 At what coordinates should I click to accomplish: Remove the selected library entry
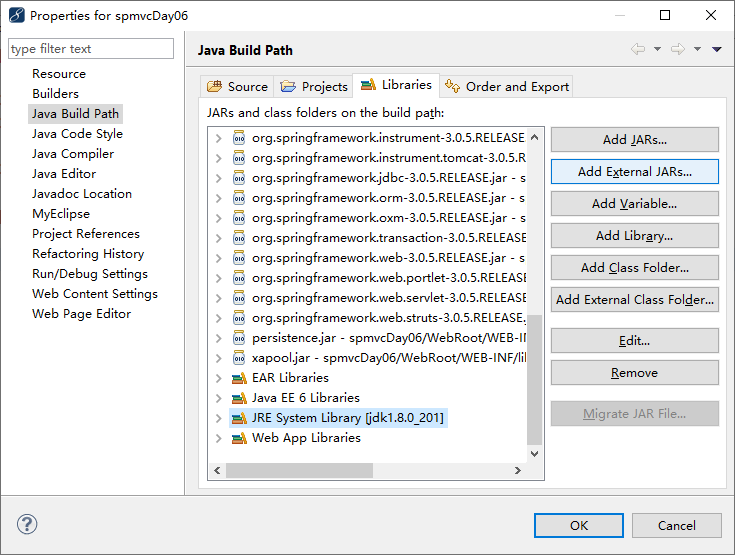click(635, 373)
